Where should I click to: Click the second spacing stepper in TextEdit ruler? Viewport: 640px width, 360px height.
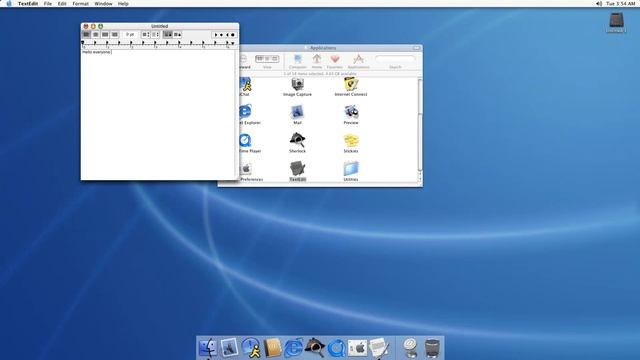155,35
